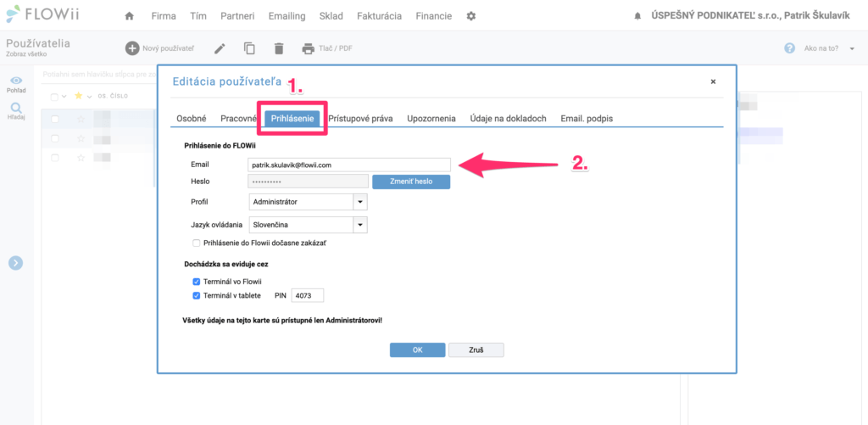868x425 pixels.
Task: Click the Heslo password field
Action: tap(309, 182)
